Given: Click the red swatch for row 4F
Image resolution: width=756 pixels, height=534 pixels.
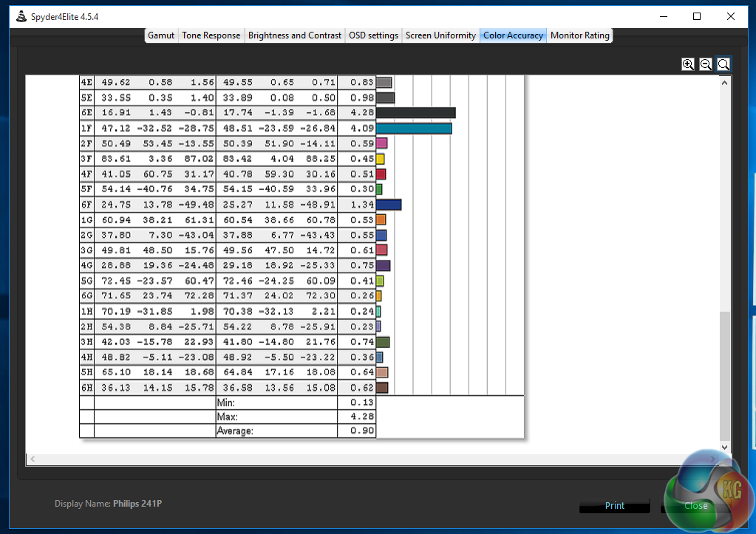Looking at the screenshot, I should (x=381, y=174).
